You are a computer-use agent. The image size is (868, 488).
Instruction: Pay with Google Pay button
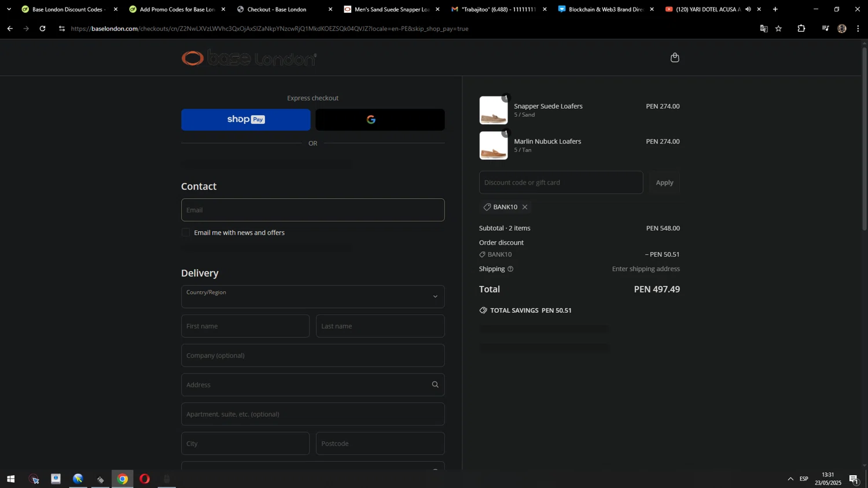(380, 120)
